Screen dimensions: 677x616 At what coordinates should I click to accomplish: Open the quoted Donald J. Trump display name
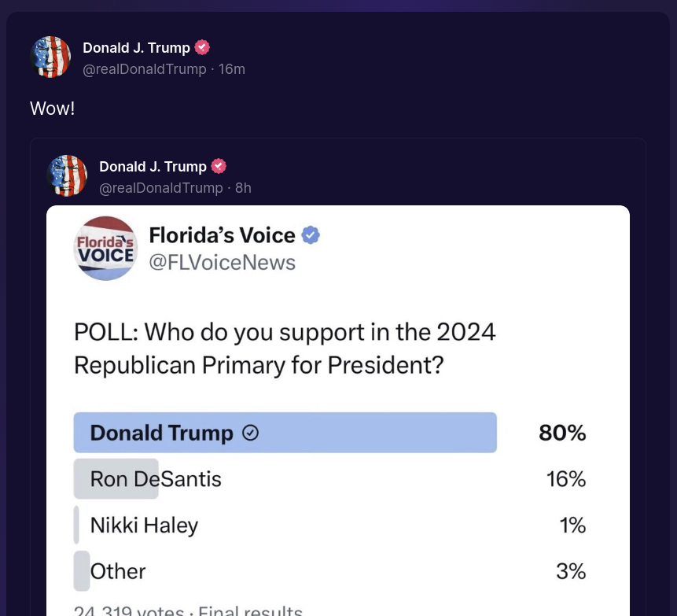coord(153,167)
